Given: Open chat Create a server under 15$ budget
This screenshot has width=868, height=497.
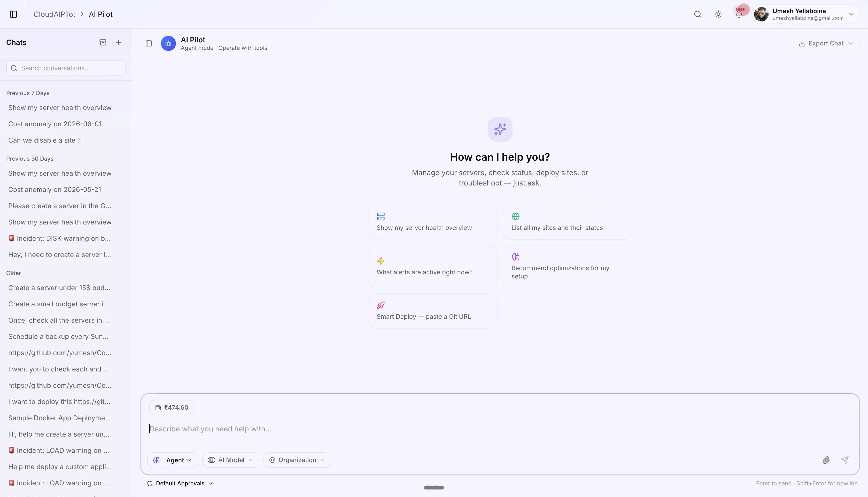Looking at the screenshot, I should (x=66, y=288).
